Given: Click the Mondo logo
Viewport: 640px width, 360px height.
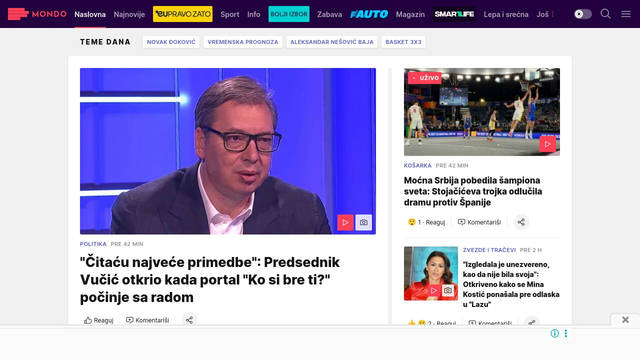Looking at the screenshot, I should [37, 14].
